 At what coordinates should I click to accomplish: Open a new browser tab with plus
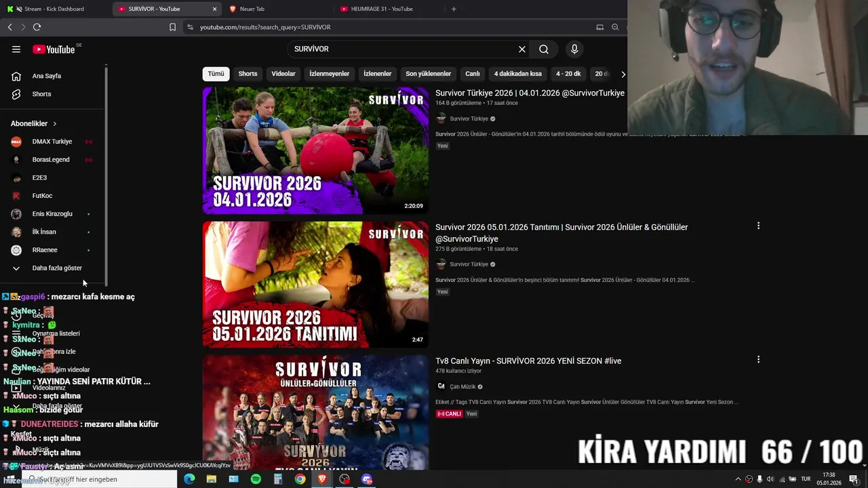click(x=454, y=9)
